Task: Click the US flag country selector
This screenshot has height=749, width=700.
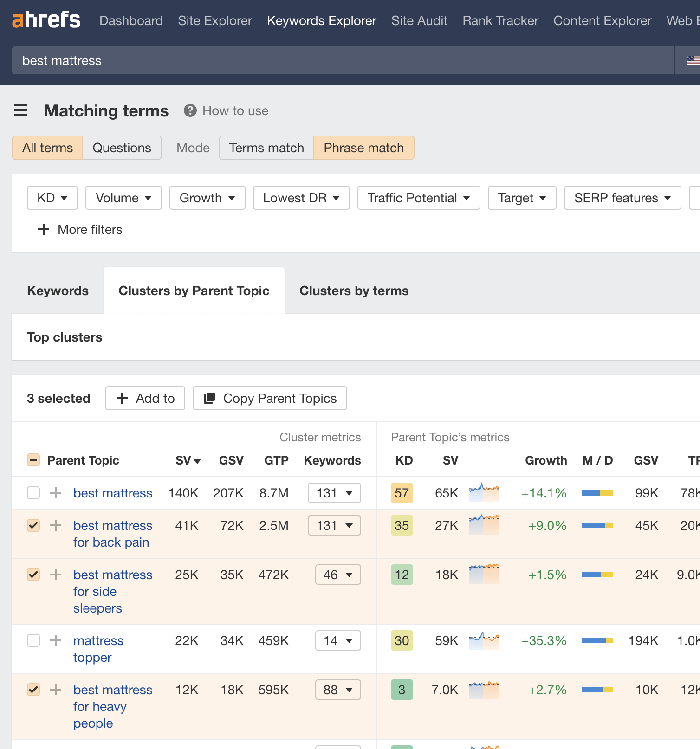Action: (x=693, y=60)
